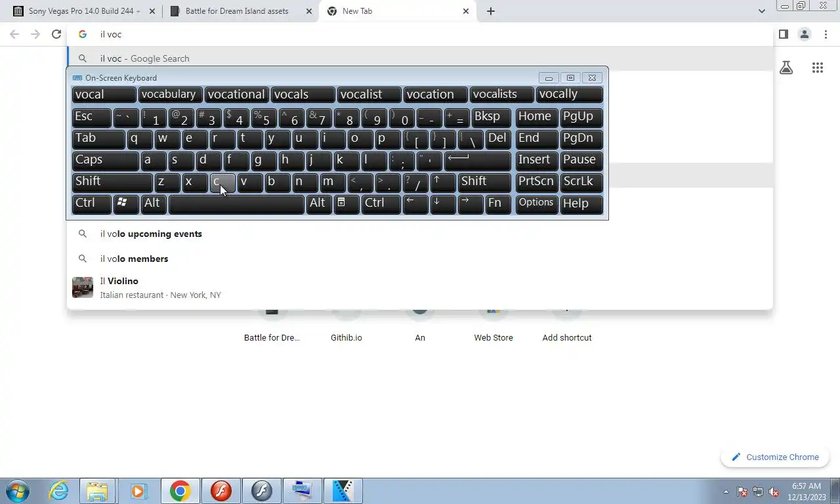
Task: Open Chrome side panel icon
Action: coord(783,34)
